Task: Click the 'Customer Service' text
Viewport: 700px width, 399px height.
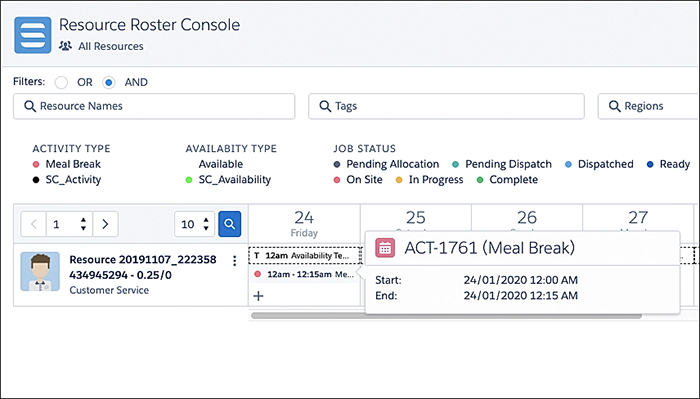Action: click(109, 290)
